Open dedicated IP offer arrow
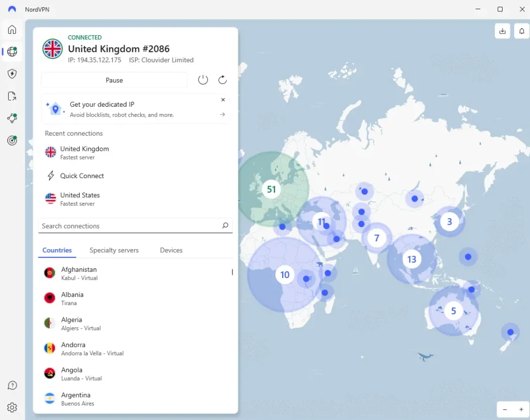The image size is (530, 420). [x=223, y=114]
